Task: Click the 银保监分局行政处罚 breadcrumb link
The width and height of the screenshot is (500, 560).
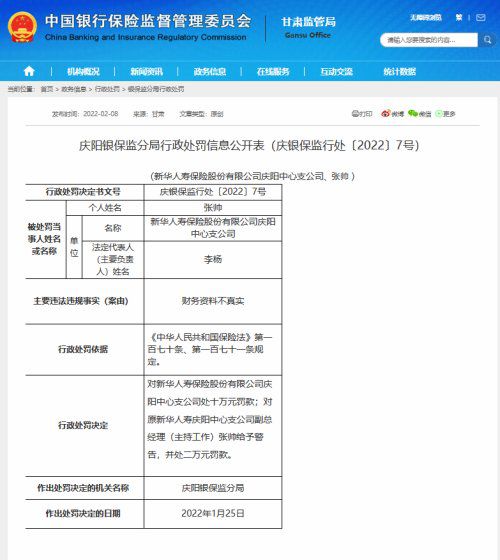Action: pyautogui.click(x=156, y=89)
